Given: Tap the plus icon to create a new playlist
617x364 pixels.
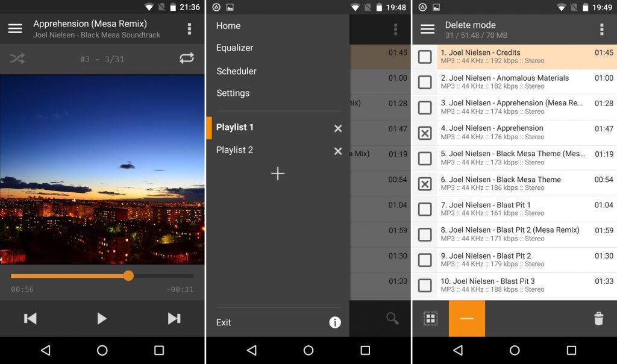Looking at the screenshot, I should (x=278, y=174).
